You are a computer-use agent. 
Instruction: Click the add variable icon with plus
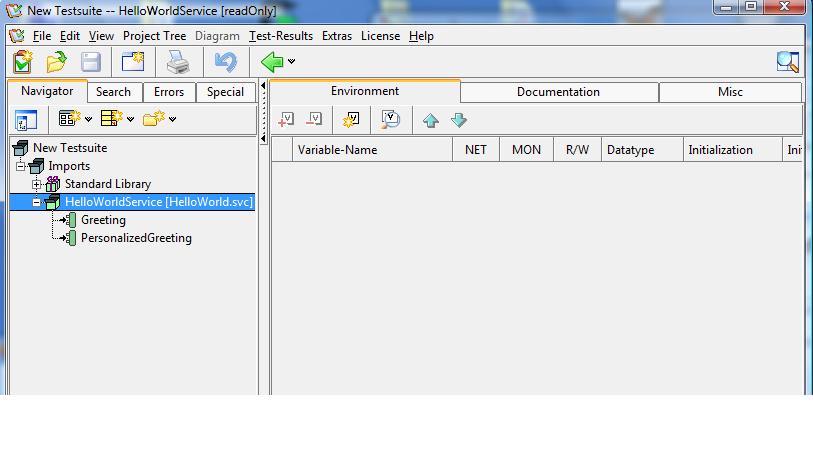pos(286,120)
